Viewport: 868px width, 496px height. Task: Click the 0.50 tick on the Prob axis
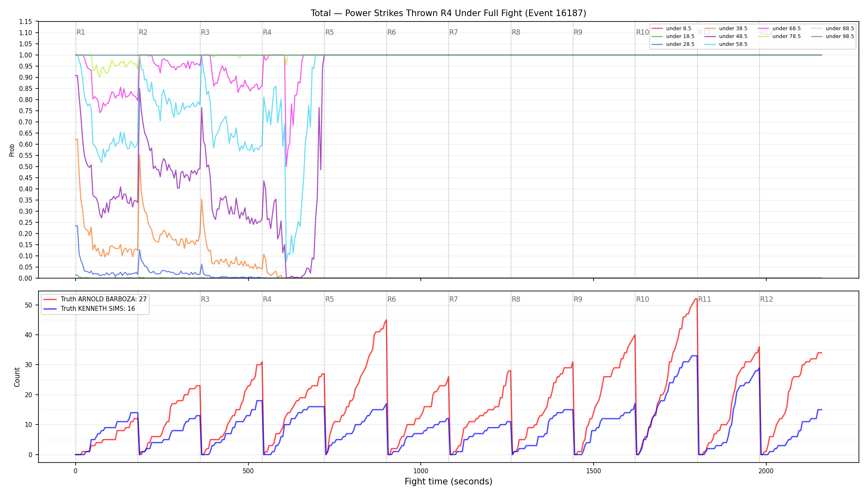point(26,167)
